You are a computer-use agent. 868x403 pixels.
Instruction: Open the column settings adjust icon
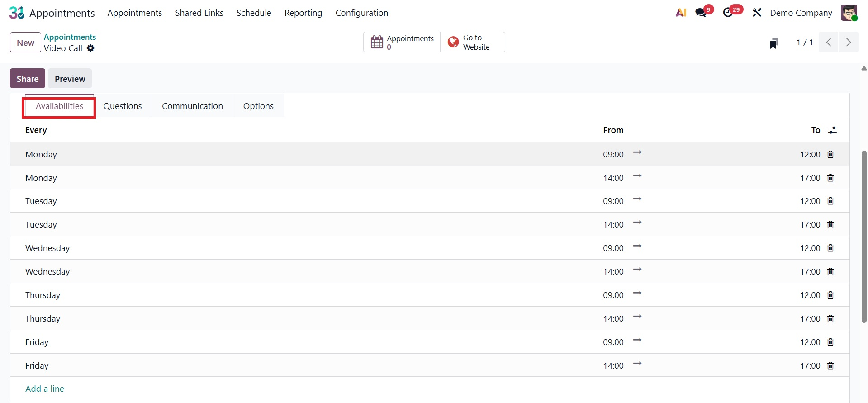832,130
